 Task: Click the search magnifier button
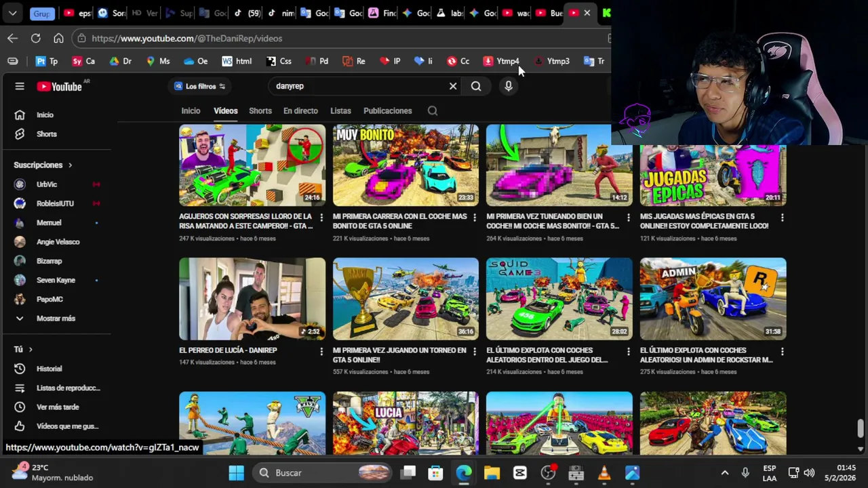[x=476, y=86]
